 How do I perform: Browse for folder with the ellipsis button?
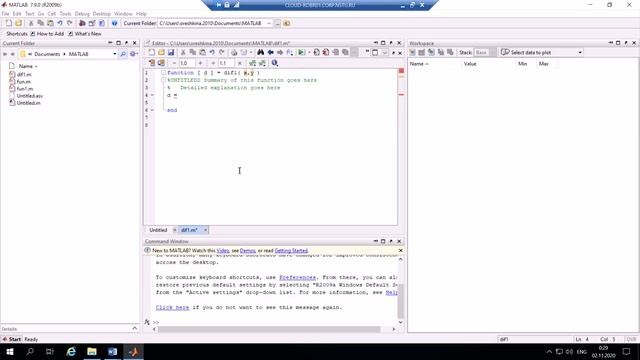pyautogui.click(x=277, y=23)
